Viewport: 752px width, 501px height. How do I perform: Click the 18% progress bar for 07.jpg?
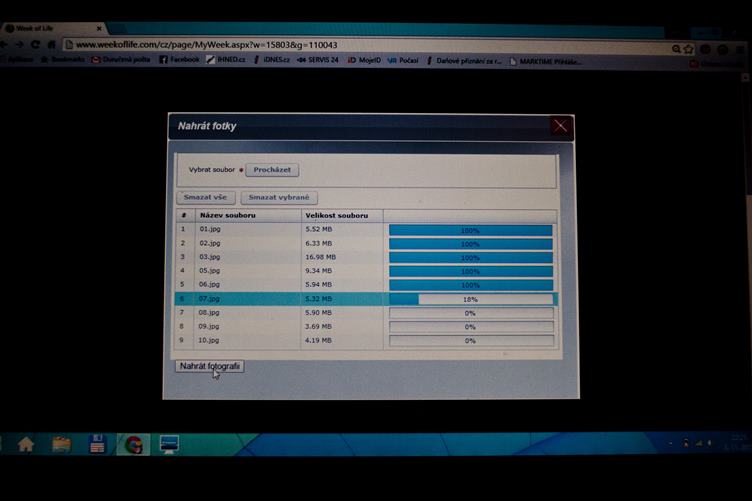[470, 299]
